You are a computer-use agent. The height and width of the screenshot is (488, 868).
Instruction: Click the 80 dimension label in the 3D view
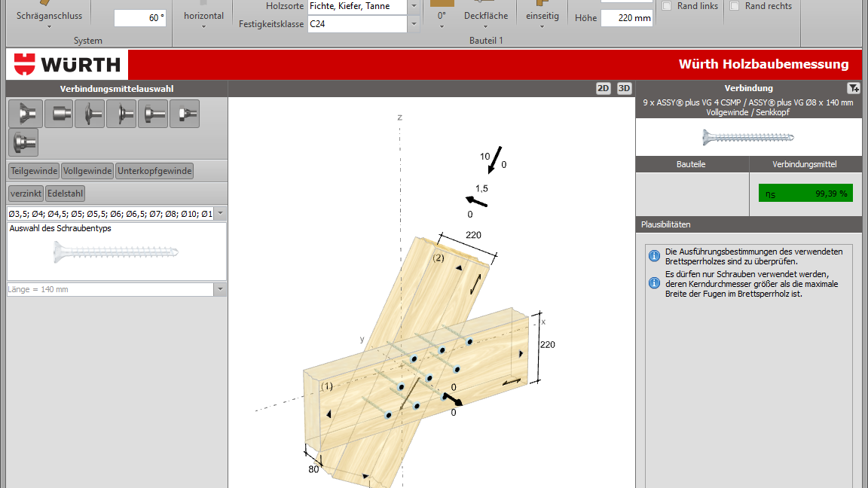(x=313, y=469)
